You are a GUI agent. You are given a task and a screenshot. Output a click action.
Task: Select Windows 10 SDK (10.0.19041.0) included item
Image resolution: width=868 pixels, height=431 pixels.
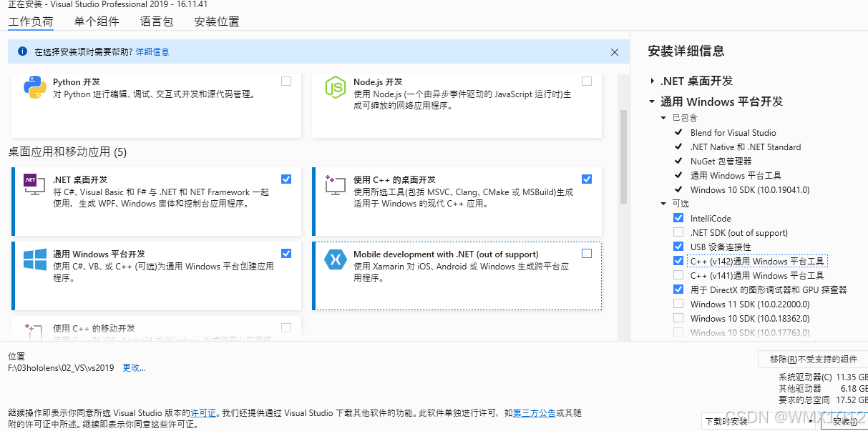750,189
